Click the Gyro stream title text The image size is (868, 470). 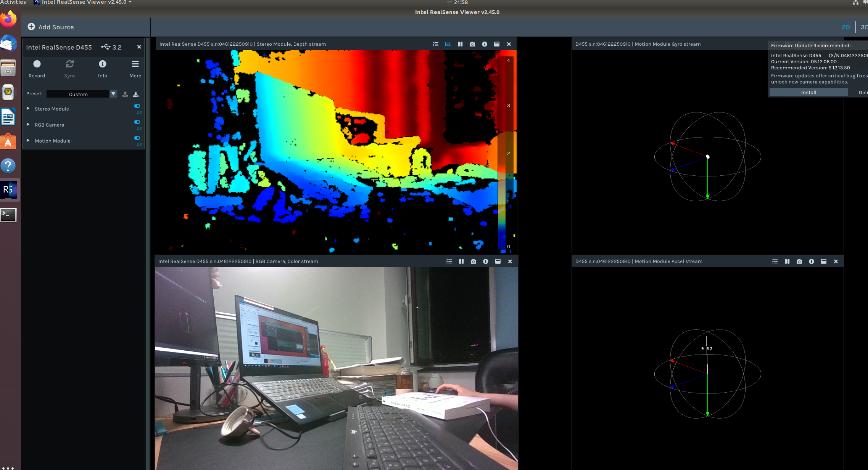[x=638, y=44]
